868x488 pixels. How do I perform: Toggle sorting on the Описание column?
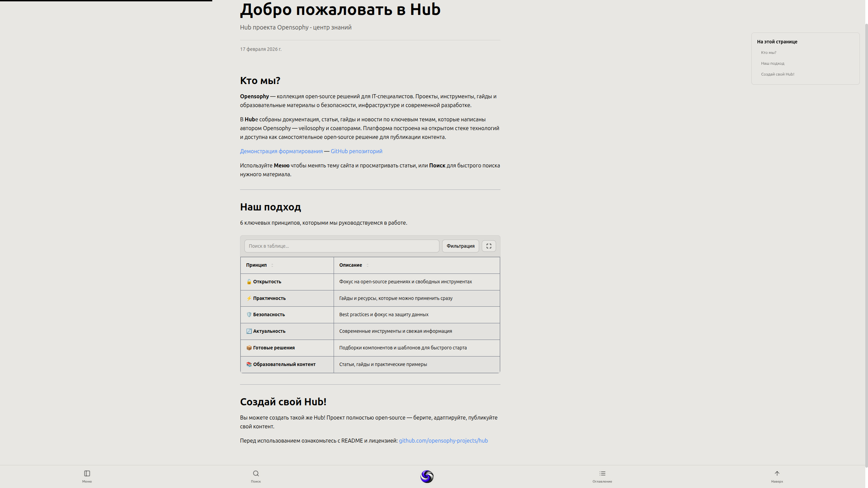point(368,265)
